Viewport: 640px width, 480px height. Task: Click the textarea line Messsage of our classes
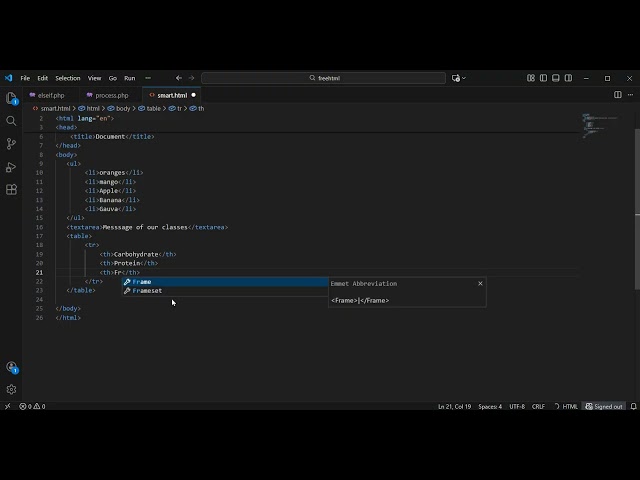pos(145,227)
